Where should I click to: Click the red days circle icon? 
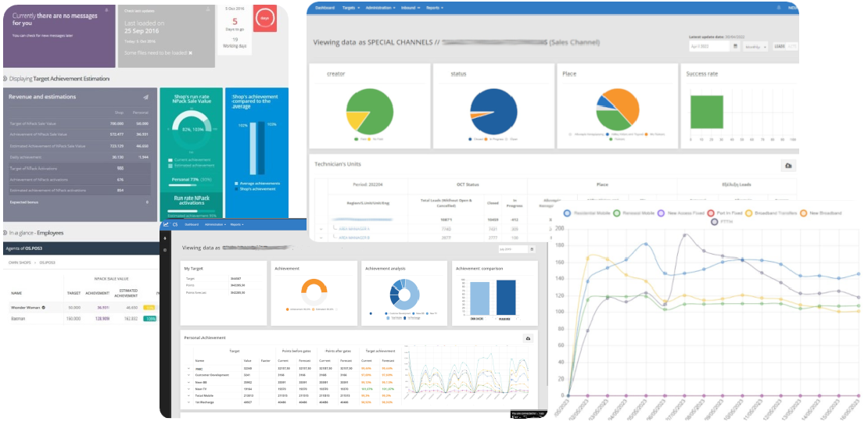265,18
